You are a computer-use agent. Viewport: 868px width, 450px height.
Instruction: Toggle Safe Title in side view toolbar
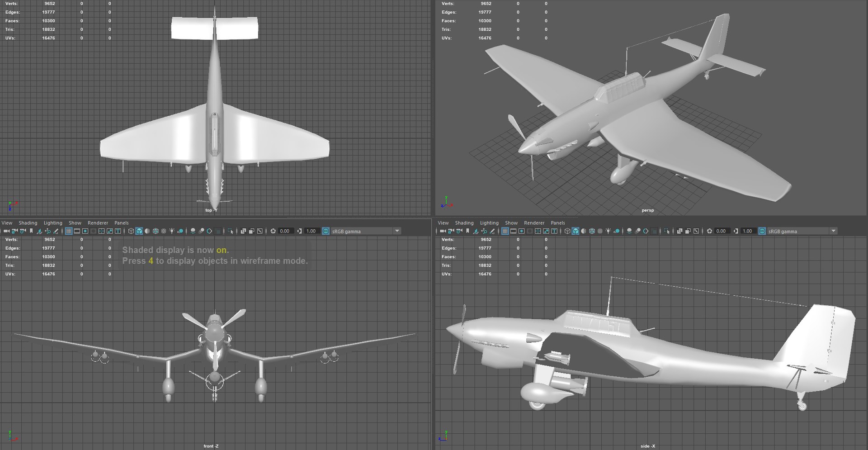coord(554,231)
